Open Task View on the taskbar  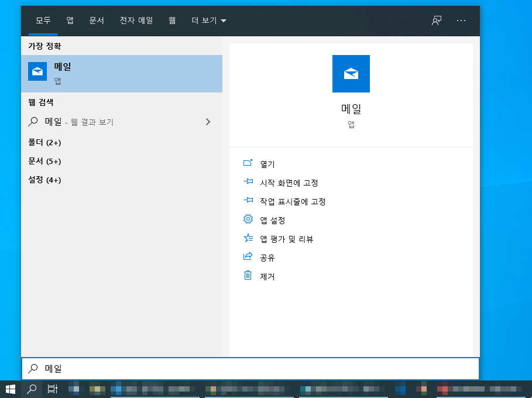tap(52, 389)
